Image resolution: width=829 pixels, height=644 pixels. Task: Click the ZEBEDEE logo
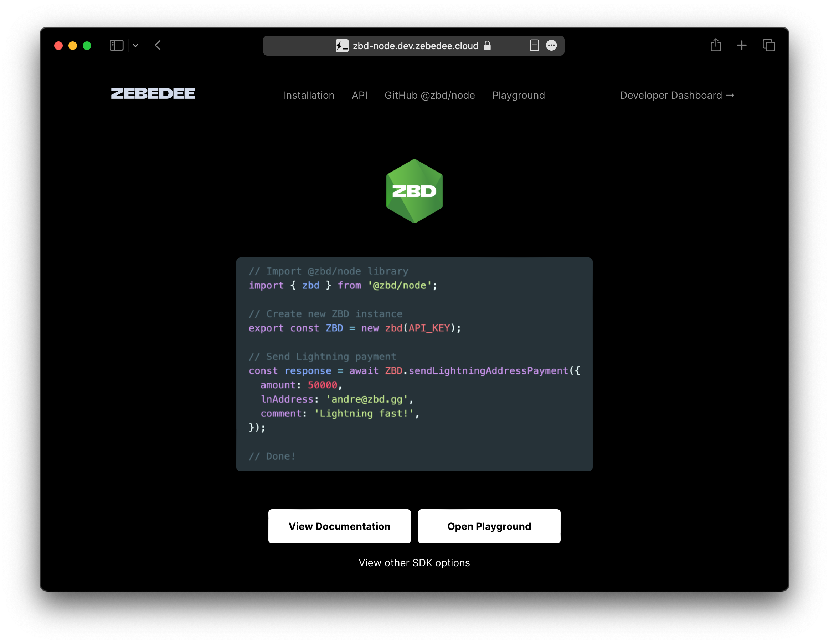(153, 94)
